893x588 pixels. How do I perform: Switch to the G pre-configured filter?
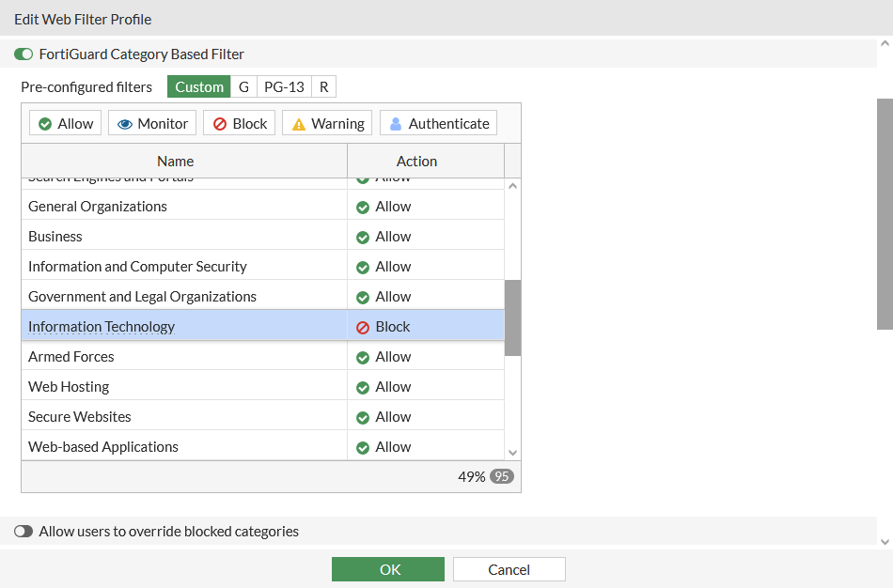pyautogui.click(x=243, y=85)
